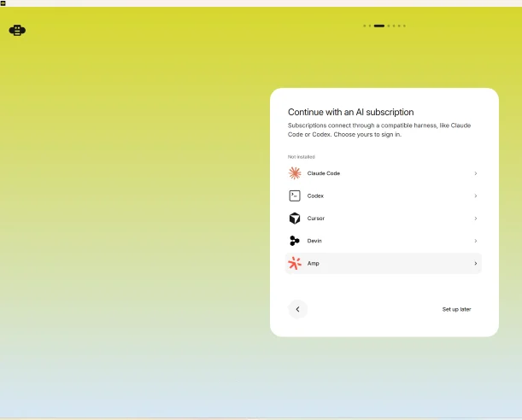The height and width of the screenshot is (420, 522).
Task: Open the Cursor row chevron
Action: click(476, 219)
